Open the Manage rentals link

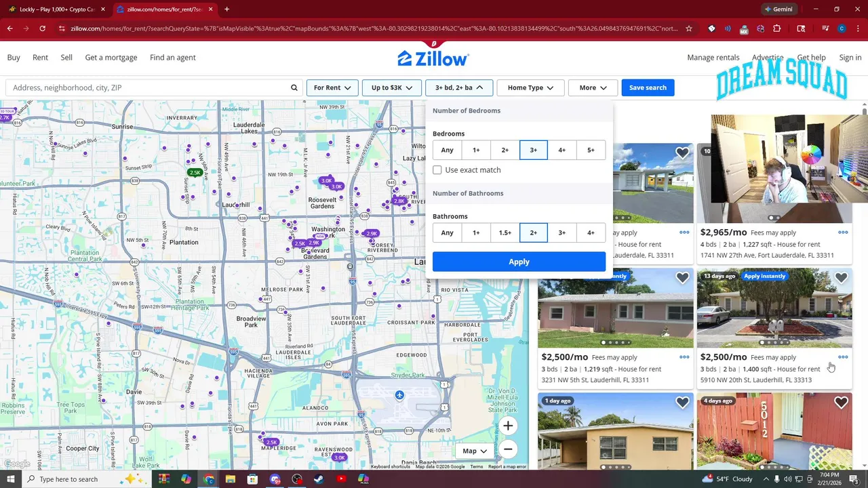(x=713, y=58)
